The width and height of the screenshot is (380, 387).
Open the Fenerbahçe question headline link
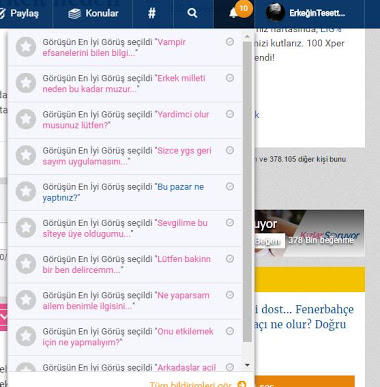click(303, 317)
